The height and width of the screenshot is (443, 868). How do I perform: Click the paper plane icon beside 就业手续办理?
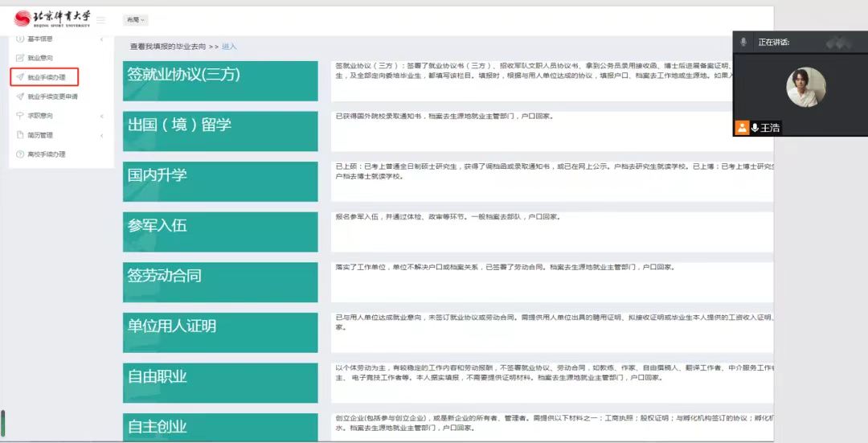(x=20, y=77)
